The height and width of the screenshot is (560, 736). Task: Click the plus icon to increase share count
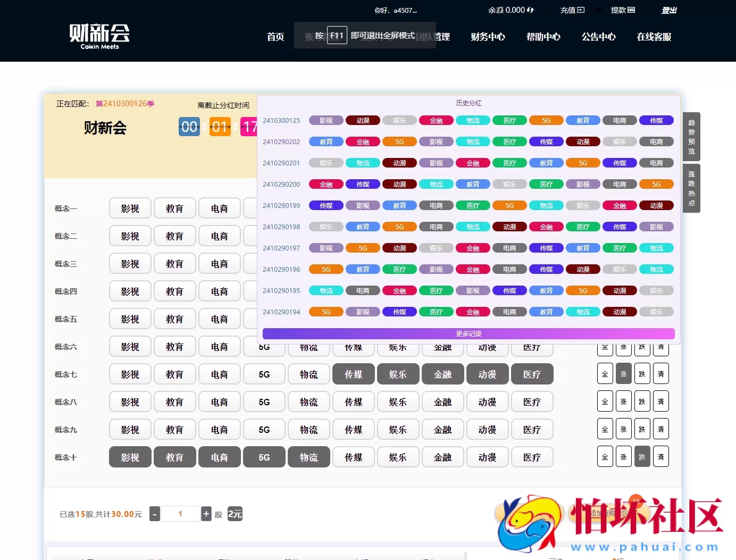point(206,514)
